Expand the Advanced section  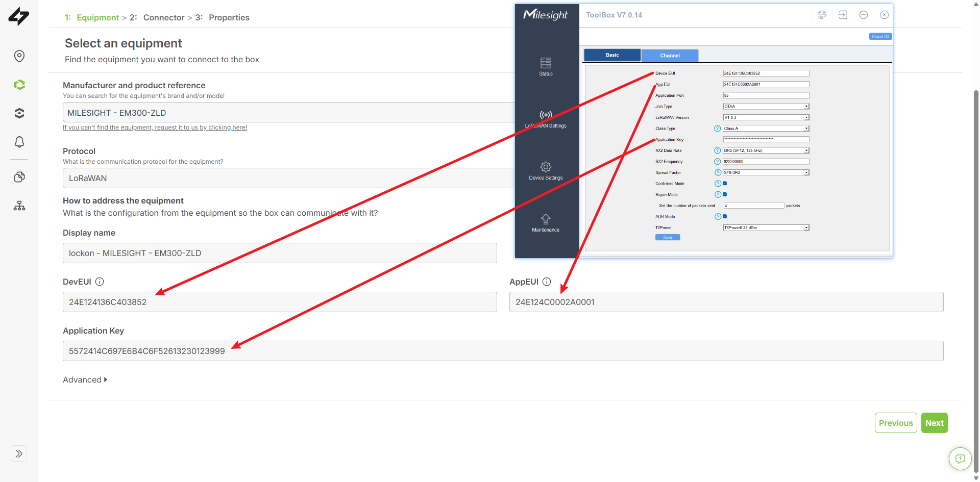(x=85, y=379)
